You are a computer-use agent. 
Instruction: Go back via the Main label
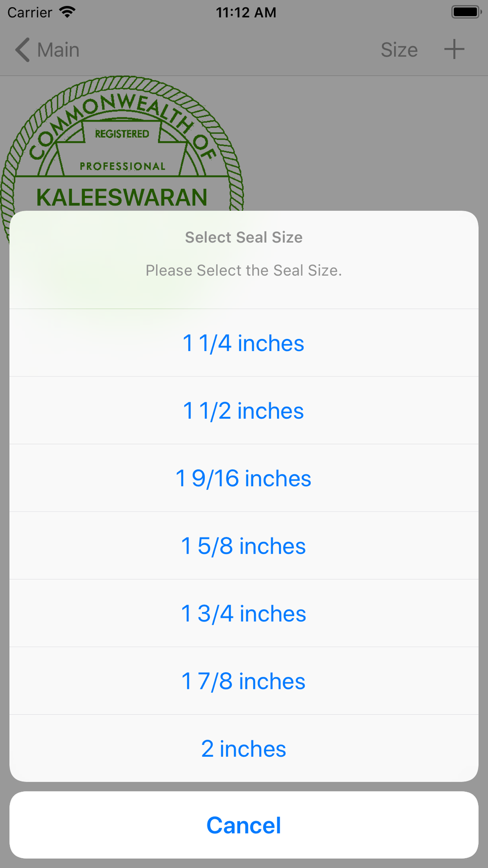coord(59,50)
